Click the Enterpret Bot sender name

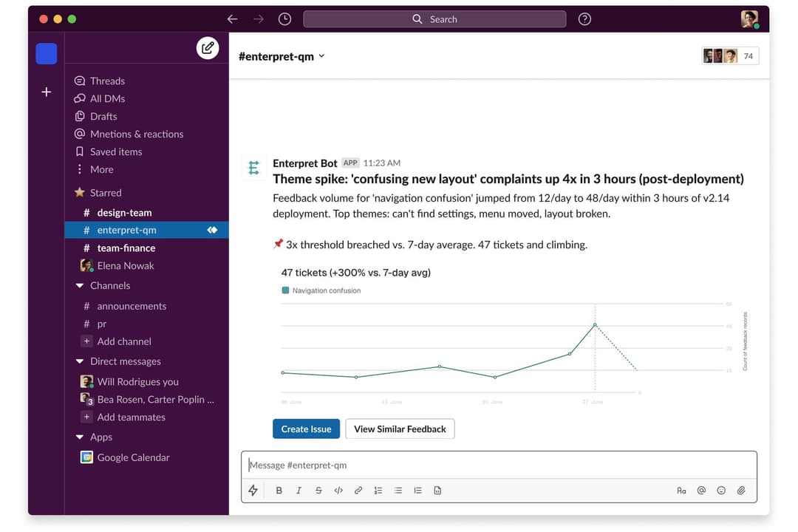pos(305,163)
